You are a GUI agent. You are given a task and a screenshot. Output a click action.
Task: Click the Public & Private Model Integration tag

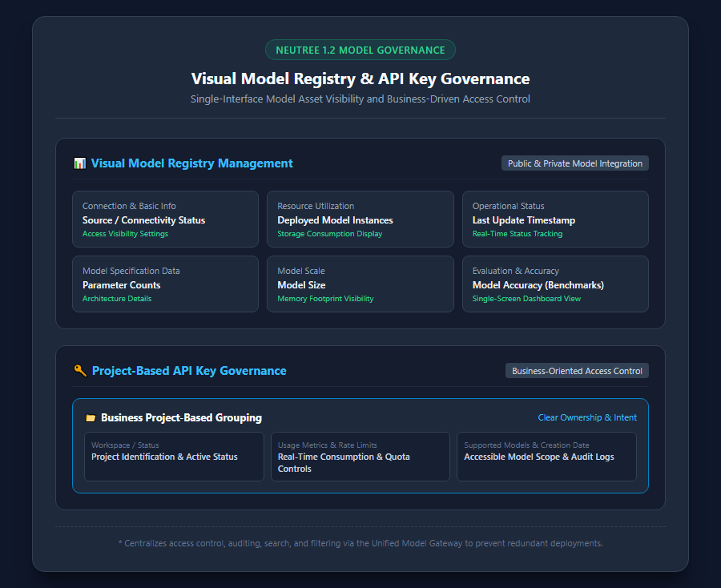pos(574,163)
